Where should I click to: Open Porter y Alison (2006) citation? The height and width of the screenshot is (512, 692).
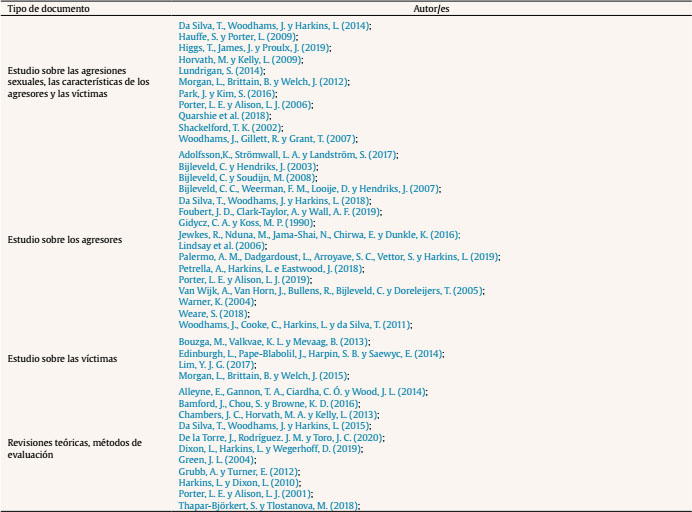pos(245,105)
